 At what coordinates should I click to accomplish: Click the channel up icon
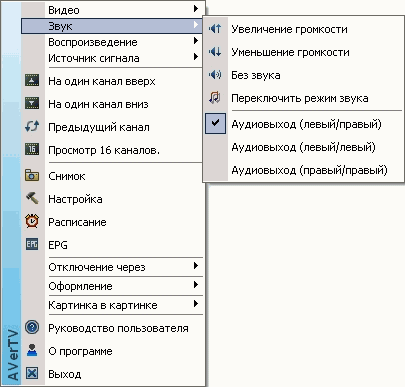point(32,80)
